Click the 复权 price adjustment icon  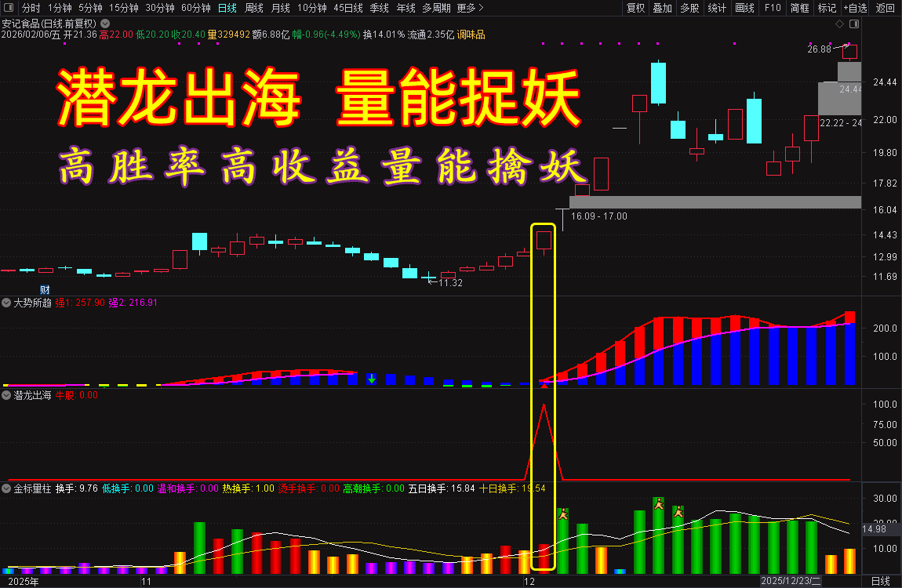636,7
